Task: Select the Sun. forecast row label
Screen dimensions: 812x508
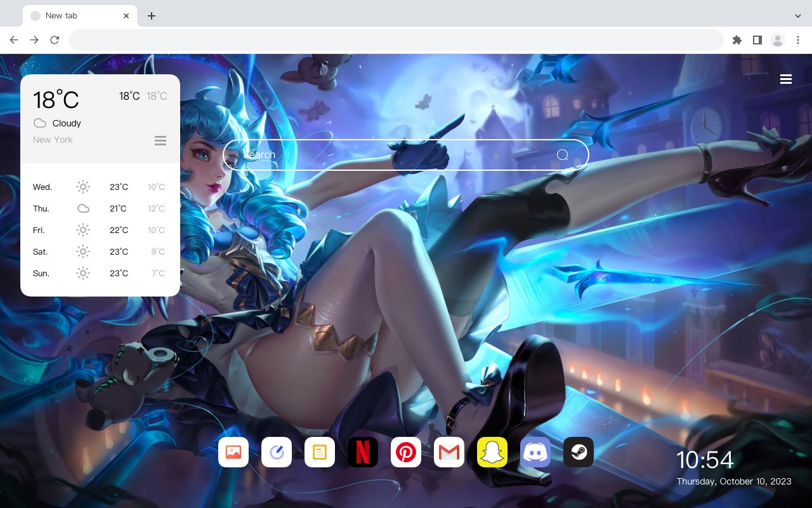Action: tap(41, 274)
